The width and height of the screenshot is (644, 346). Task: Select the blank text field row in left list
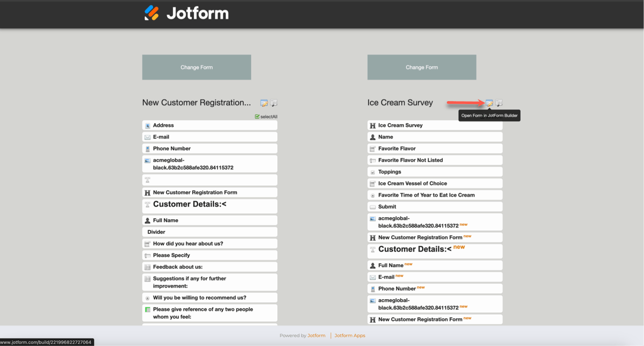click(x=210, y=180)
